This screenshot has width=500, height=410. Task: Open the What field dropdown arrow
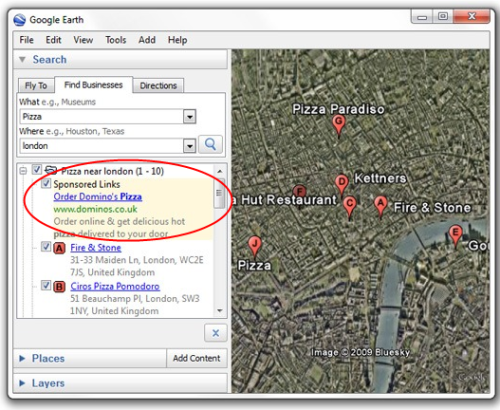(190, 117)
